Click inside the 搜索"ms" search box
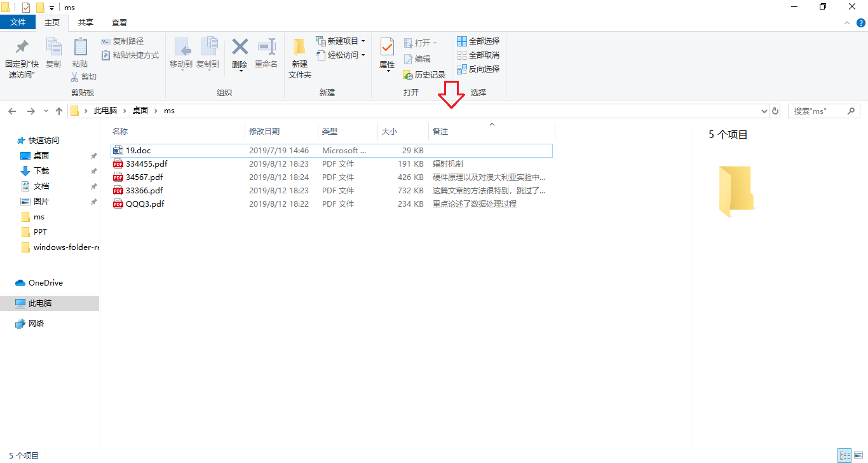Screen dimensions: 868x463 pos(820,110)
